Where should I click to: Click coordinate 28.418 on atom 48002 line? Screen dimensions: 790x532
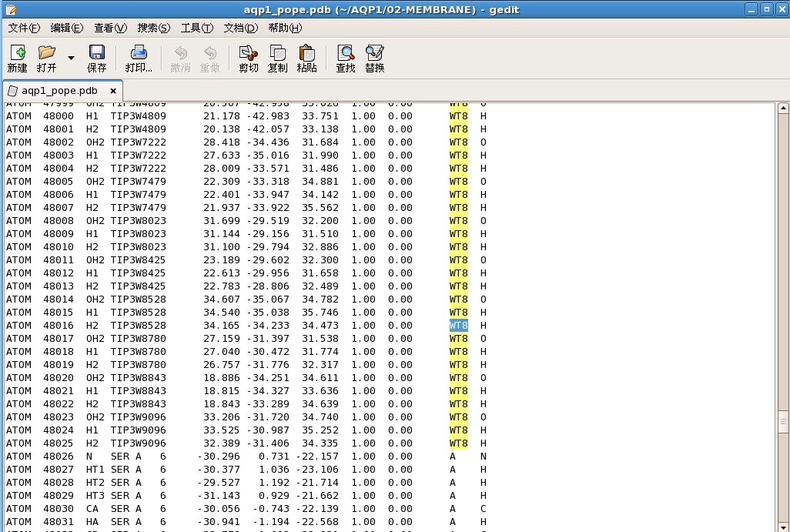[x=222, y=142]
